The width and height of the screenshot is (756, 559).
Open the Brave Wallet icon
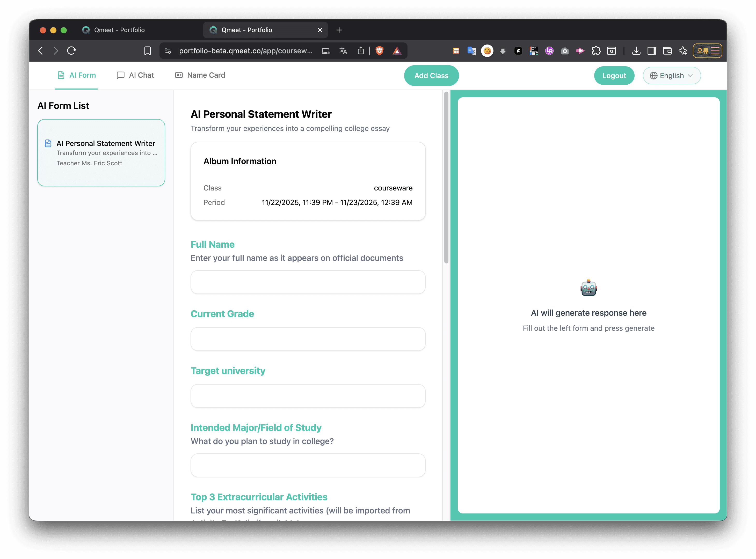[667, 51]
